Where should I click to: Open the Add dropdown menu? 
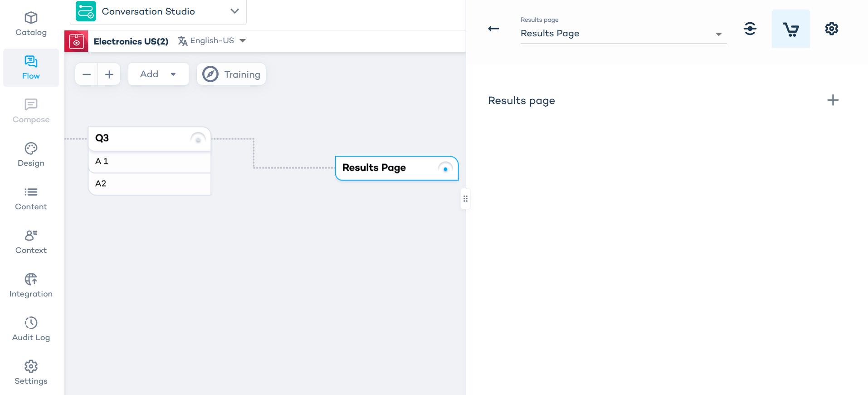tap(158, 74)
